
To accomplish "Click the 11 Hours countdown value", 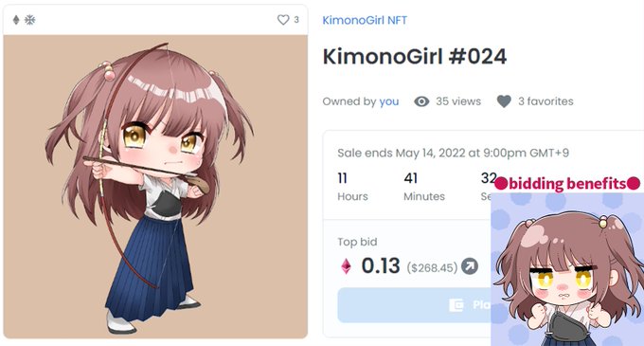I will pos(343,178).
